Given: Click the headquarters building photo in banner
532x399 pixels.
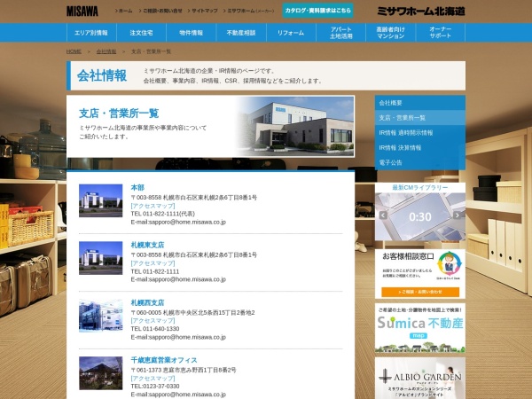Looking at the screenshot, I should (295, 126).
